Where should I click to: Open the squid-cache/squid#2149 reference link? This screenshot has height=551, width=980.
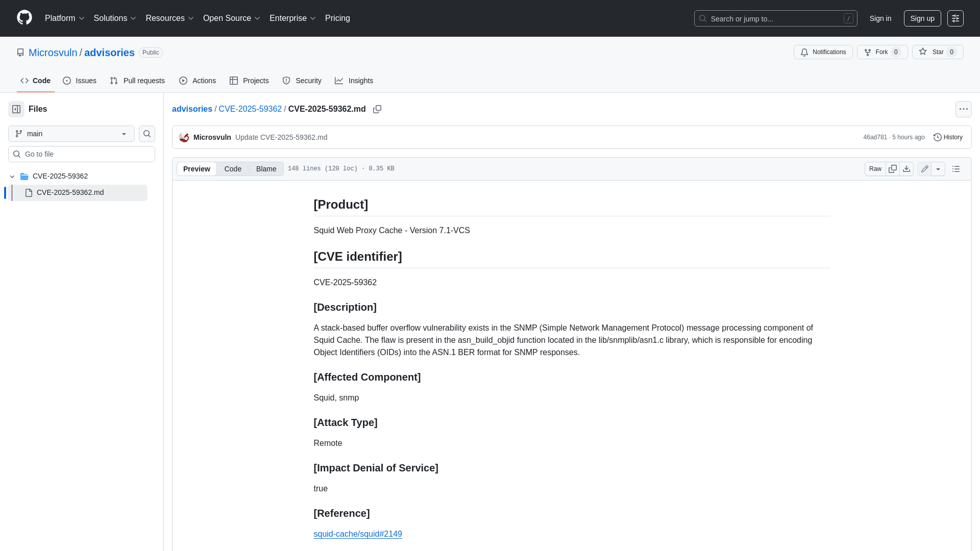[358, 534]
